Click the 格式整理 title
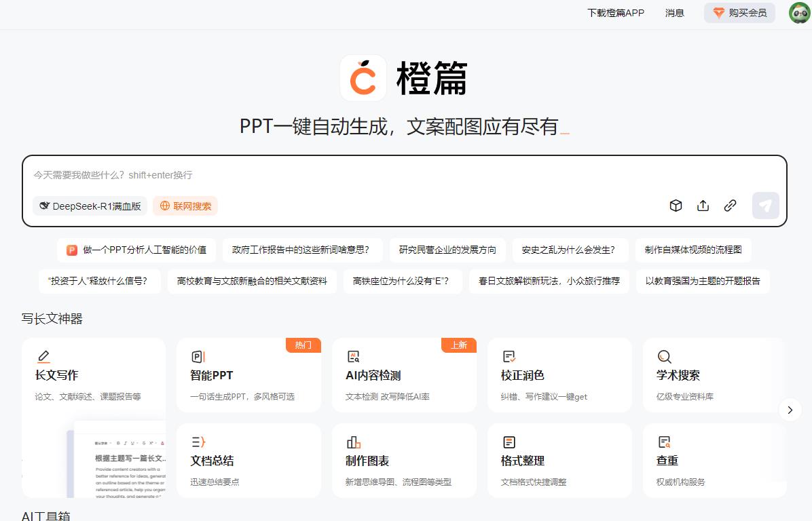Viewport: 812px width, 521px height. [x=523, y=461]
